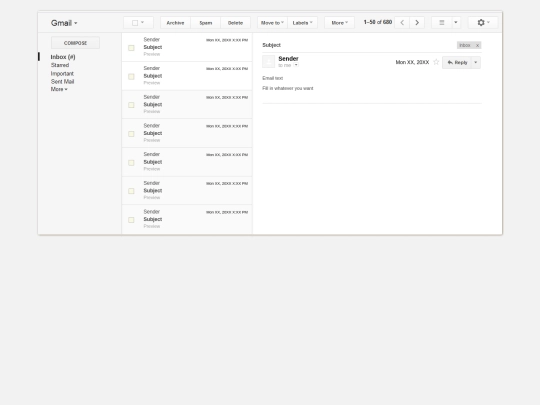Click the Subject heading of open email

coord(271,45)
